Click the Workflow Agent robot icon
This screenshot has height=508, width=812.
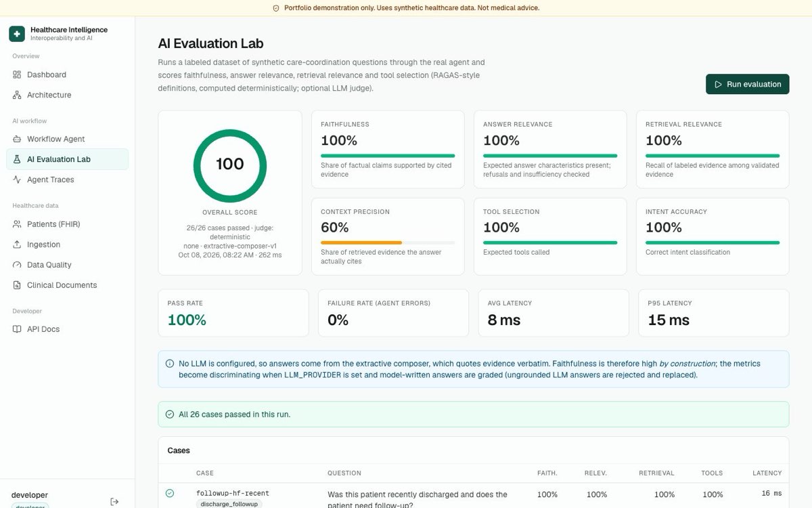point(17,139)
